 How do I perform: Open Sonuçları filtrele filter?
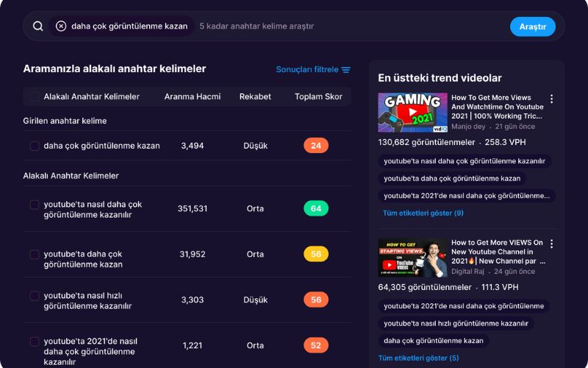tap(313, 69)
